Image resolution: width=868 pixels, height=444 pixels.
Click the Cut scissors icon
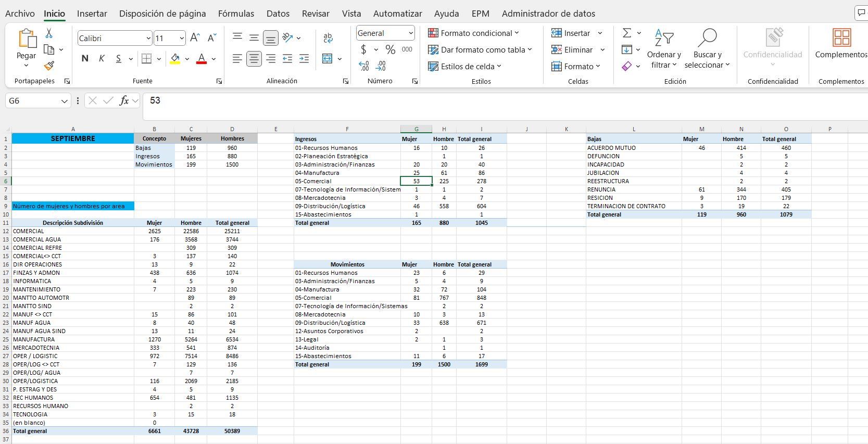[x=49, y=33]
